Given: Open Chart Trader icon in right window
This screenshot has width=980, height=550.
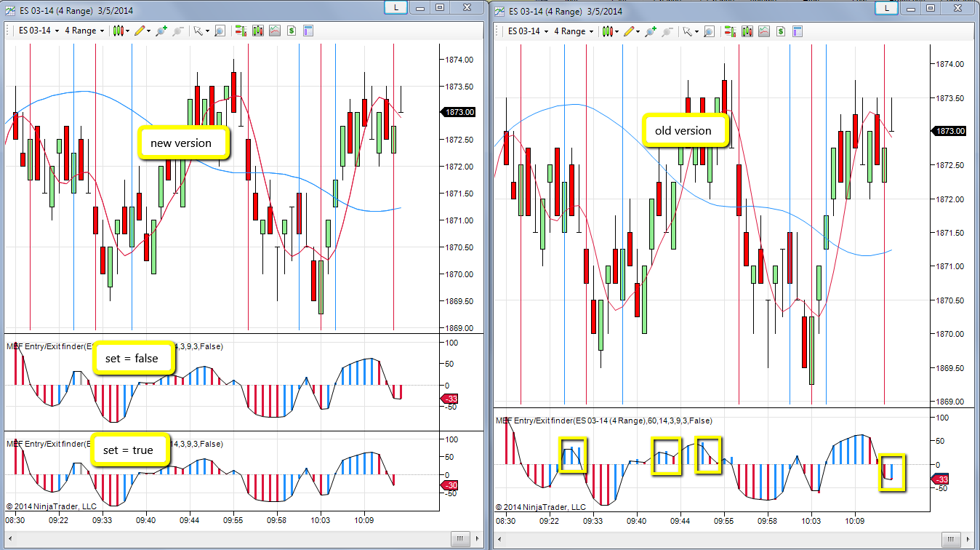Looking at the screenshot, I should (x=729, y=31).
